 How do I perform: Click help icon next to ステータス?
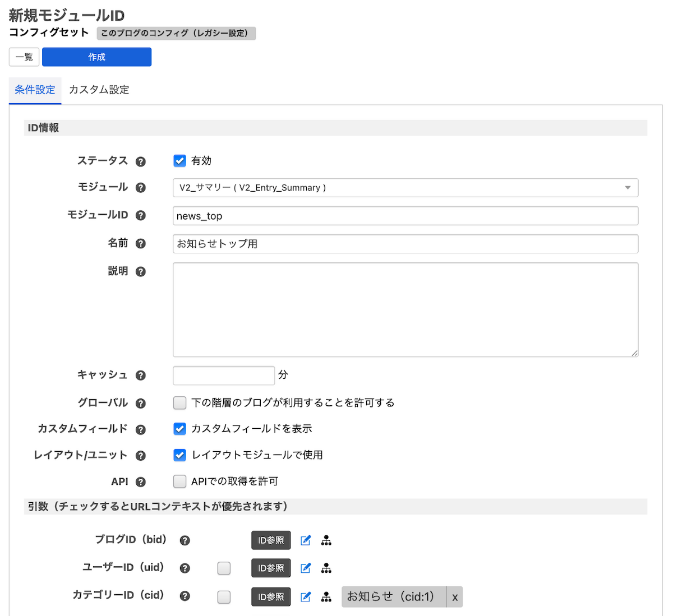pos(141,161)
